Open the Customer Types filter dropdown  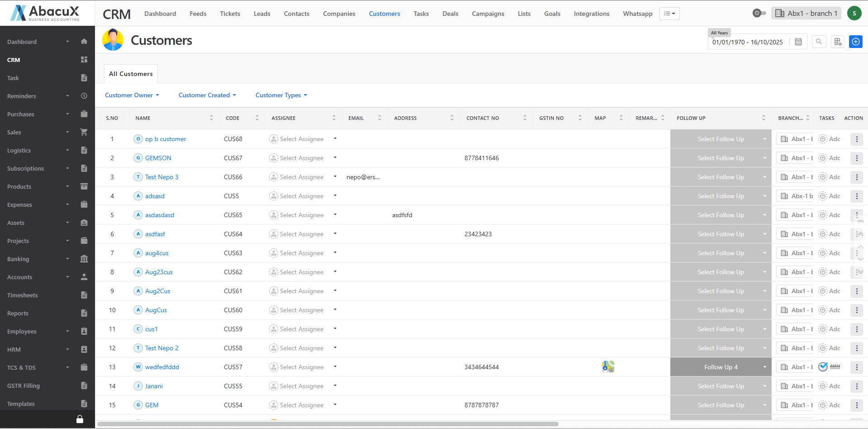tap(281, 95)
